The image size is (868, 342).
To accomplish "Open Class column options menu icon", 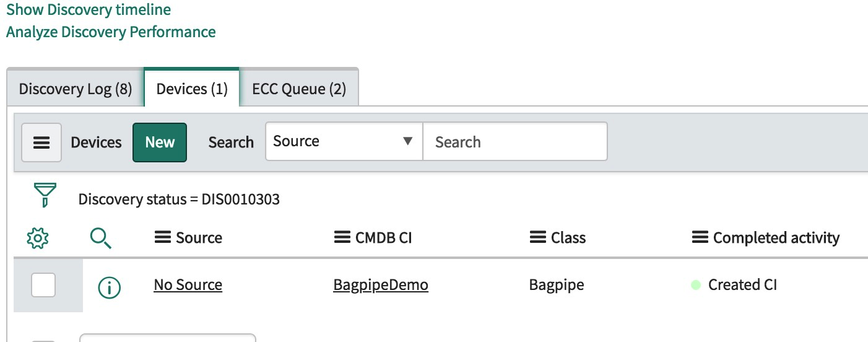I will click(538, 238).
